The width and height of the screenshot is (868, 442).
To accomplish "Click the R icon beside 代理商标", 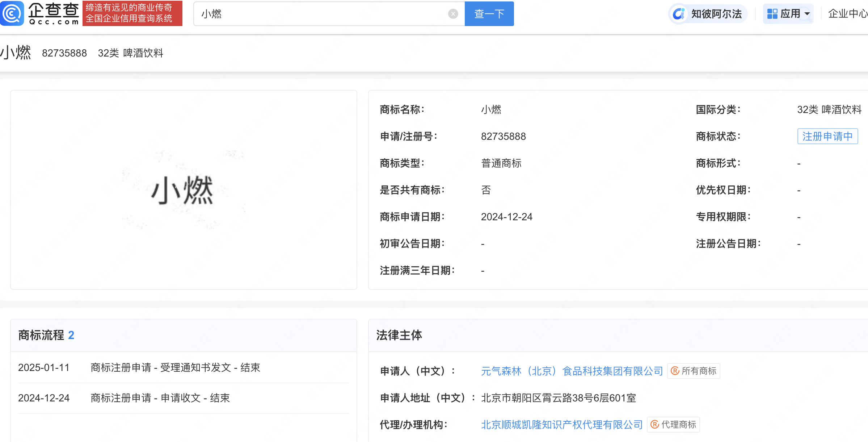I will point(654,425).
